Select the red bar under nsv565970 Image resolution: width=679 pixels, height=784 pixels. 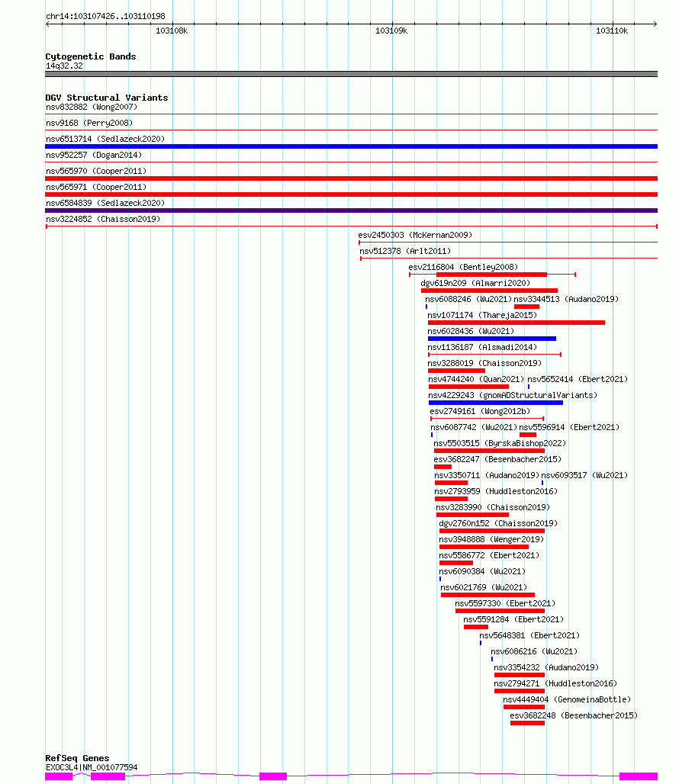coord(351,178)
